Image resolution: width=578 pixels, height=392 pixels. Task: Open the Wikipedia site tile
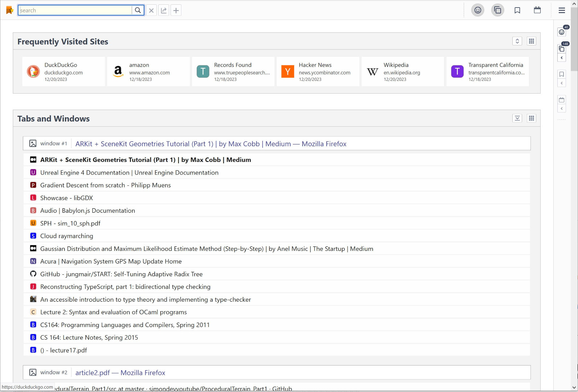(x=403, y=72)
